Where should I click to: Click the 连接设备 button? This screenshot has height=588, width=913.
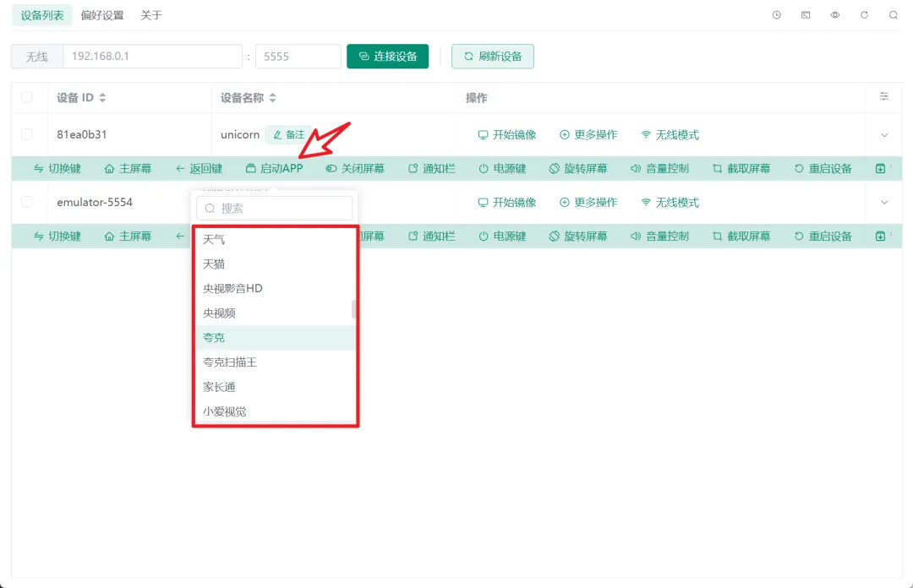388,57
